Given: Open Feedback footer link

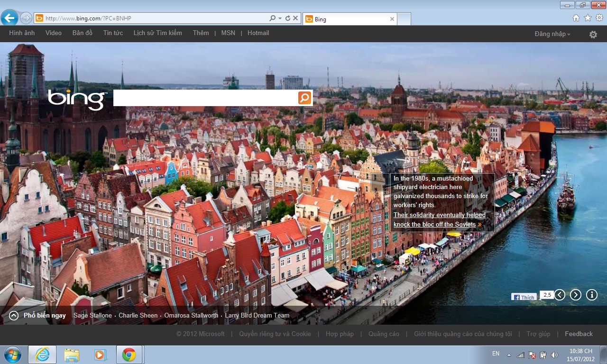Looking at the screenshot, I should click(579, 334).
